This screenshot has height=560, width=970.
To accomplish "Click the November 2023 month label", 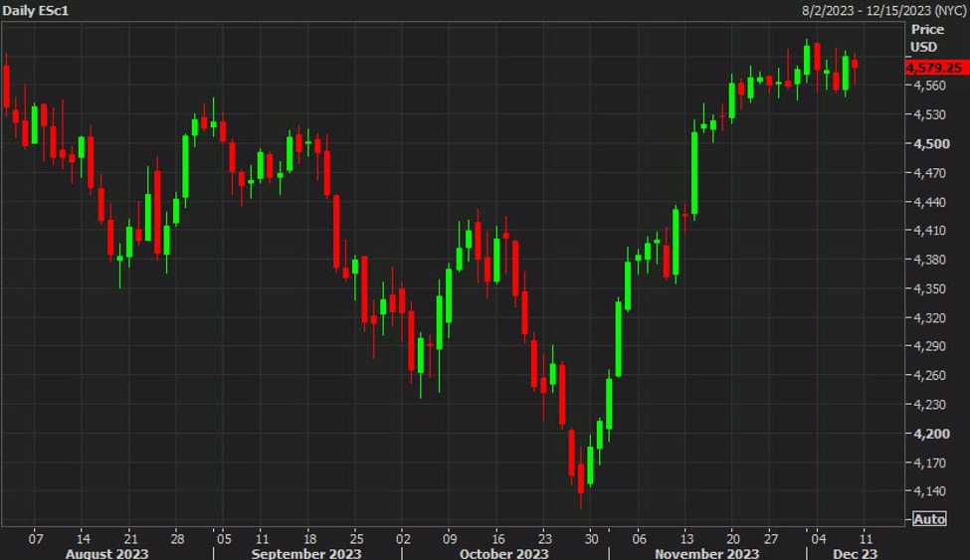I will point(706,553).
